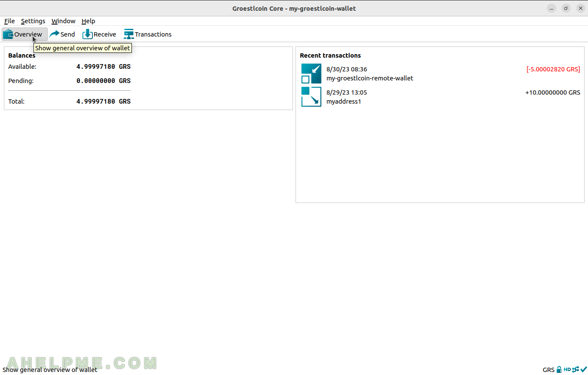Click the Balances heading
Image resolution: width=588 pixels, height=375 pixels.
pos(22,55)
